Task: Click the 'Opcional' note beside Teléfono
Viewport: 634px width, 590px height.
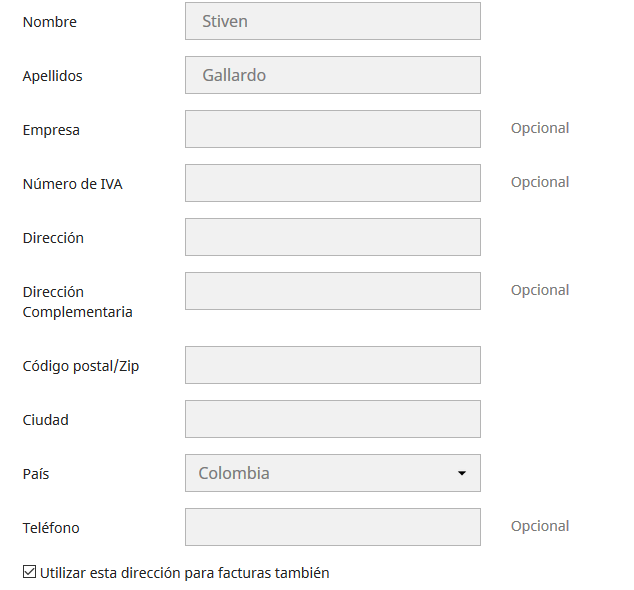Action: pyautogui.click(x=540, y=526)
